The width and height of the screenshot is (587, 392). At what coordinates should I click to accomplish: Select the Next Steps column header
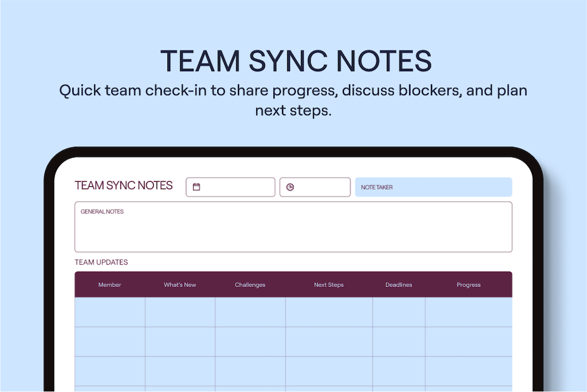coord(328,285)
